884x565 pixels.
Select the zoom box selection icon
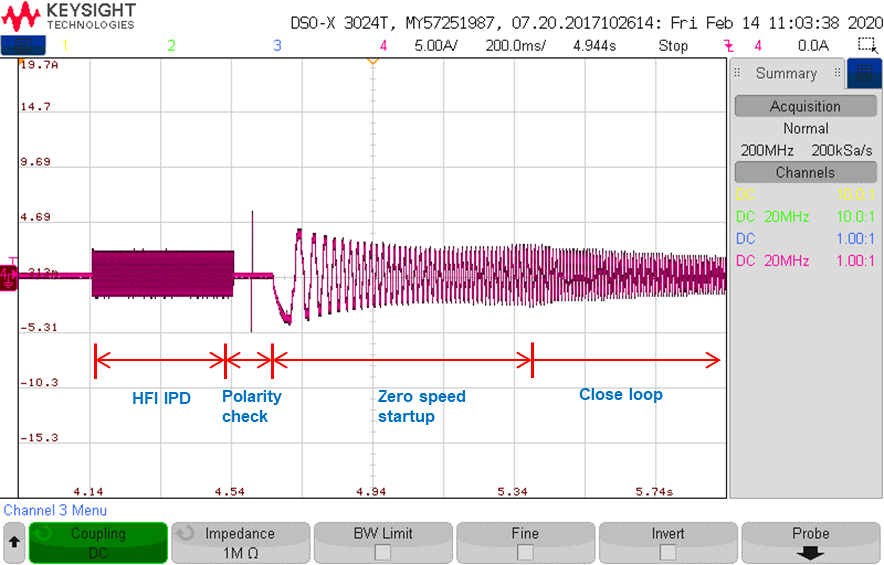[867, 45]
